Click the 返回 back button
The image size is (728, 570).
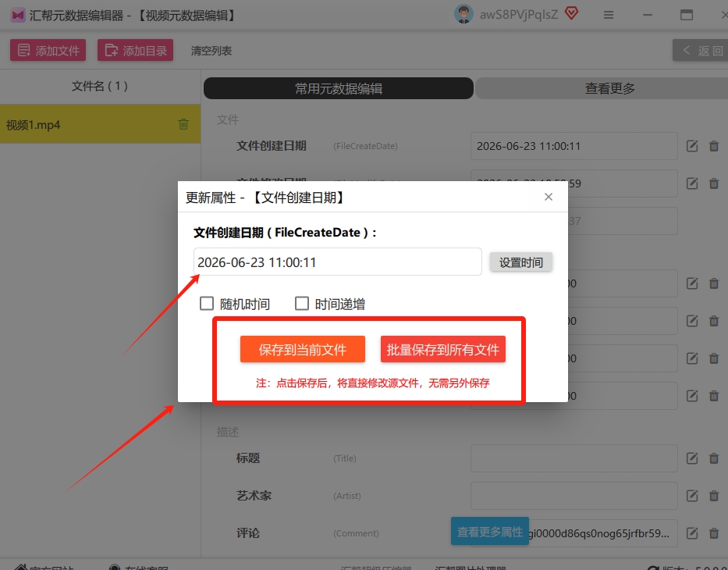point(702,50)
